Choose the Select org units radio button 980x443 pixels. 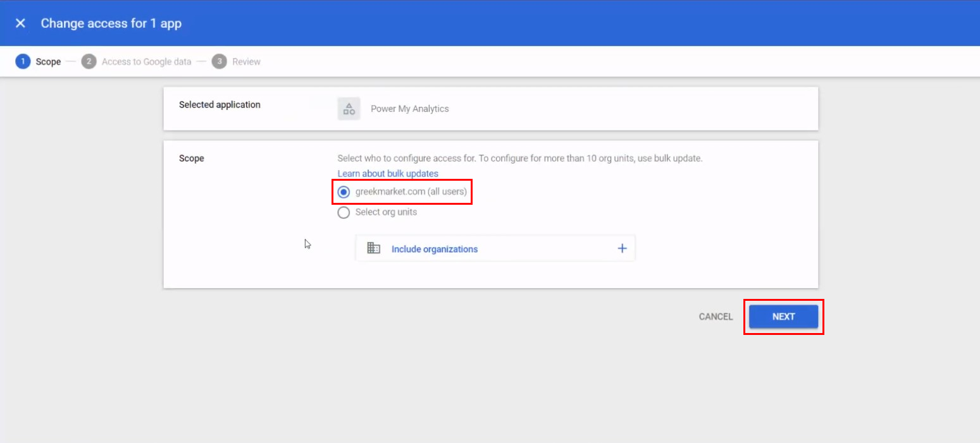coord(344,212)
